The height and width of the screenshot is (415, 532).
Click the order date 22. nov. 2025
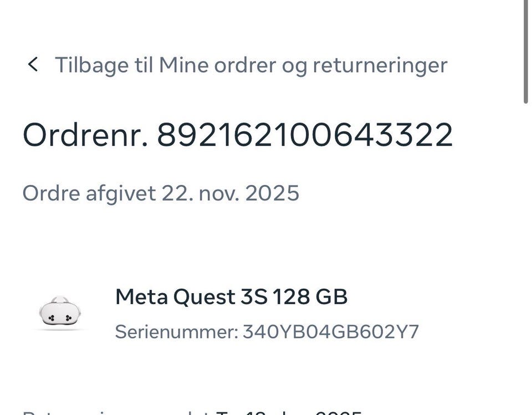[x=230, y=193]
